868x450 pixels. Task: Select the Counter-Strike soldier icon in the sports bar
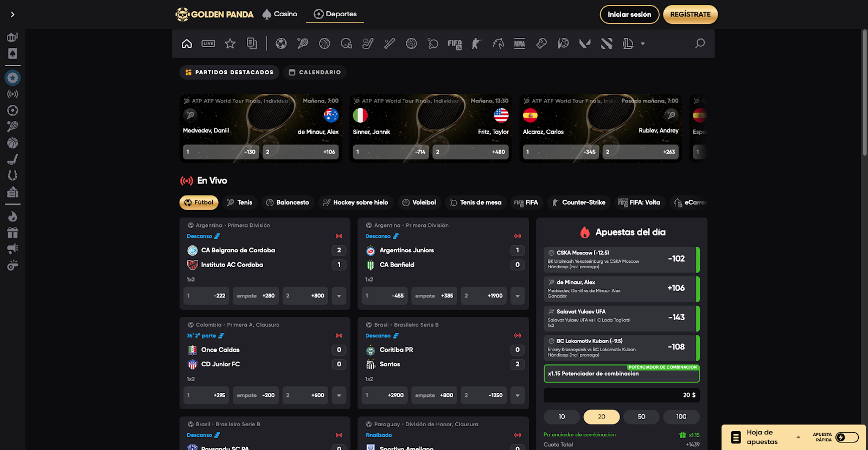476,43
